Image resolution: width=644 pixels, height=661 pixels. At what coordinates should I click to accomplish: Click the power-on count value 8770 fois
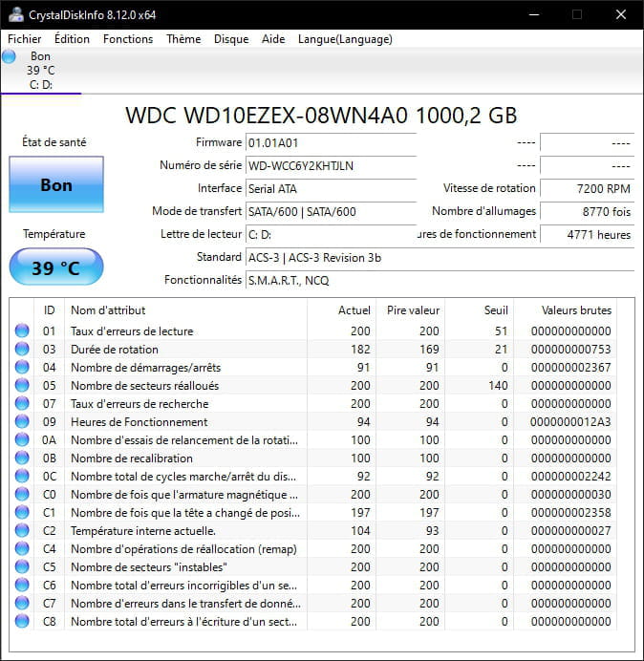coord(587,211)
